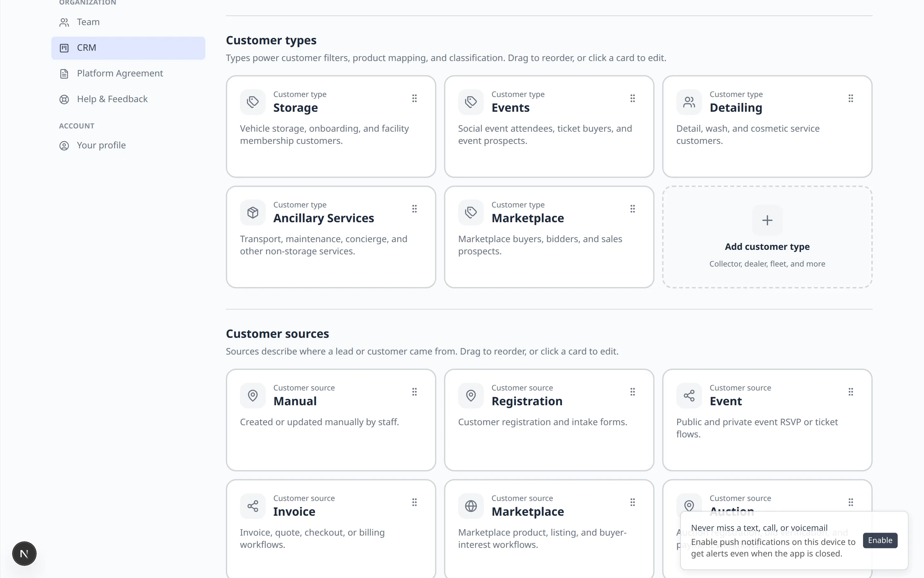Click the Manual source pin icon
924x578 pixels.
pyautogui.click(x=253, y=396)
